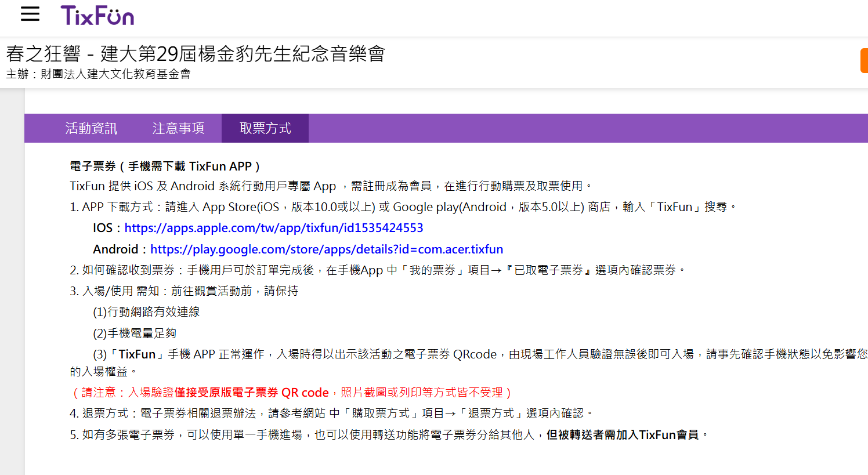The image size is (868, 475).
Task: Click the text (2)手機電量足夠
Action: (x=135, y=333)
